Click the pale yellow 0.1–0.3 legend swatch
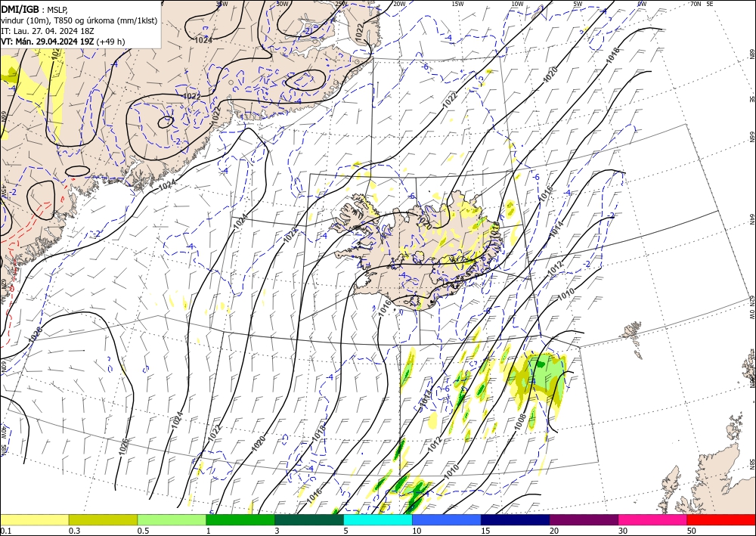Viewport: 756px width, 536px height. pyautogui.click(x=34, y=519)
